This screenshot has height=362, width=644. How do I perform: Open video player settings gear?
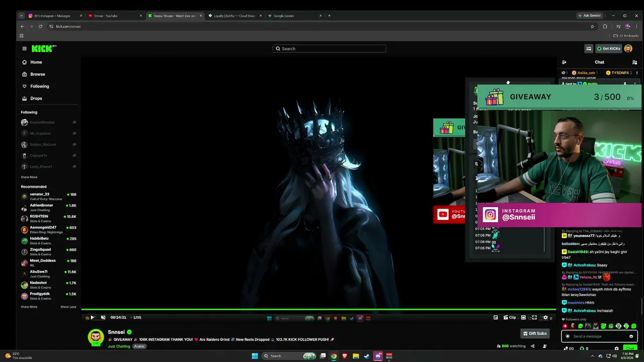pyautogui.click(x=545, y=318)
